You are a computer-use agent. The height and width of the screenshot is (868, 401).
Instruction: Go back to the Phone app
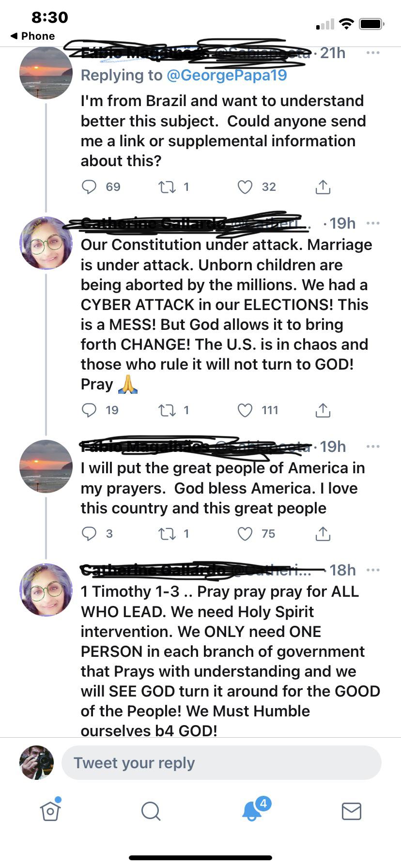click(x=32, y=36)
